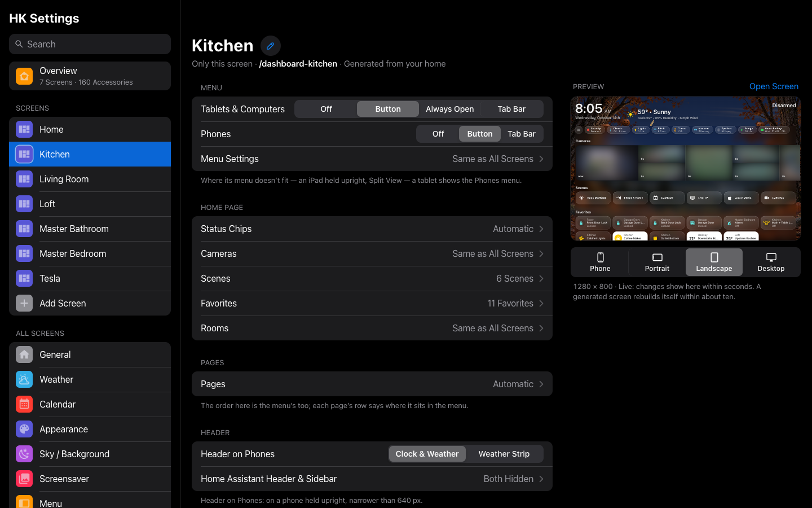Image resolution: width=812 pixels, height=508 pixels.
Task: Set Phones menu to Tab Bar
Action: (522, 134)
